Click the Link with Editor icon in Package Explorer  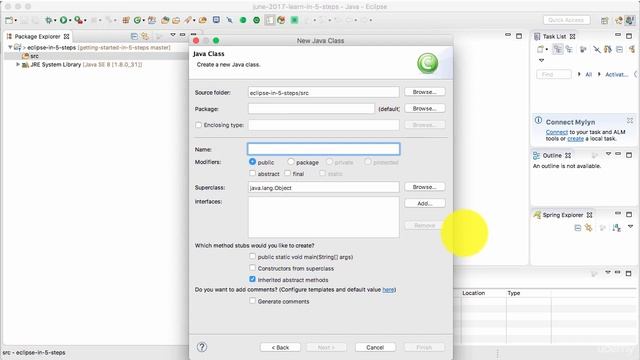(x=145, y=36)
